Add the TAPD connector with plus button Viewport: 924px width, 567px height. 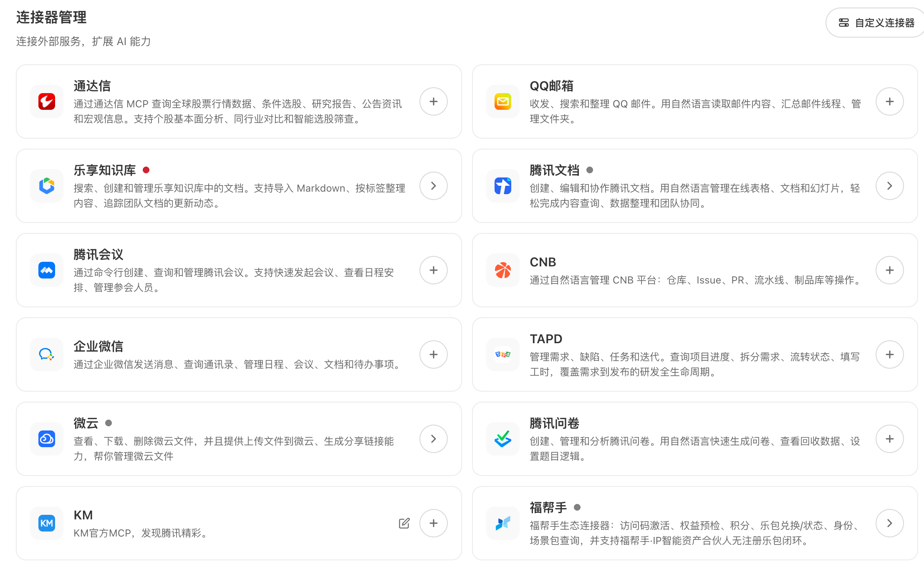click(890, 354)
